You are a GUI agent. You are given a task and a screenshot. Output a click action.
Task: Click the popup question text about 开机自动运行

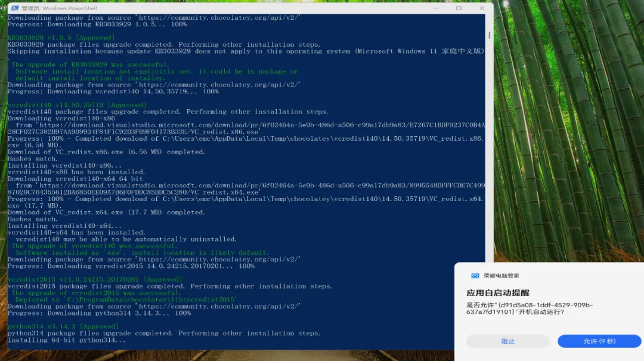(530, 308)
